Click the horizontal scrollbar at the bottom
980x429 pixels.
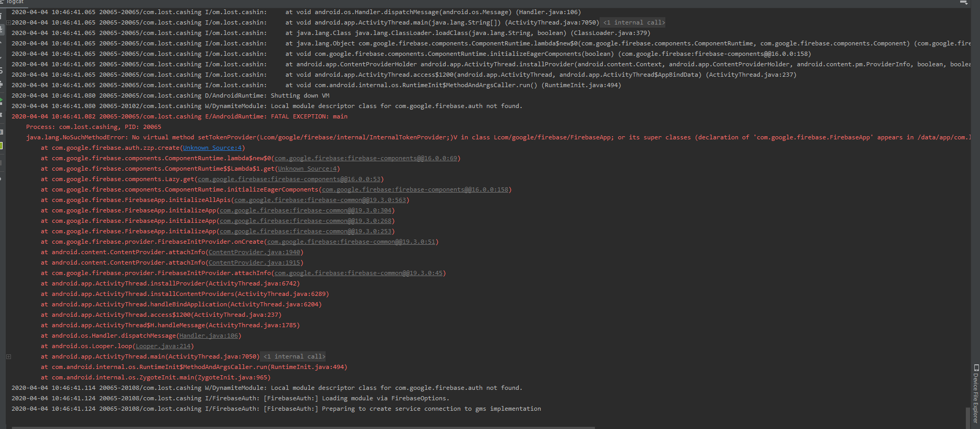click(x=303, y=427)
